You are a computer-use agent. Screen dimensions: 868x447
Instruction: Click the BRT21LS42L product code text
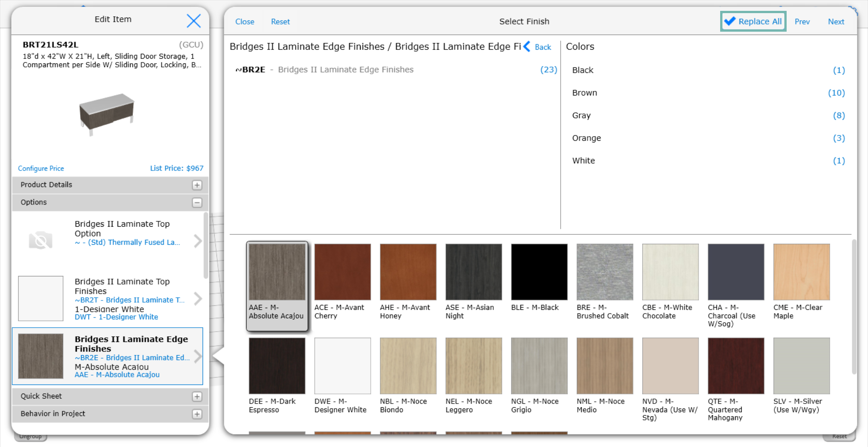coord(51,45)
